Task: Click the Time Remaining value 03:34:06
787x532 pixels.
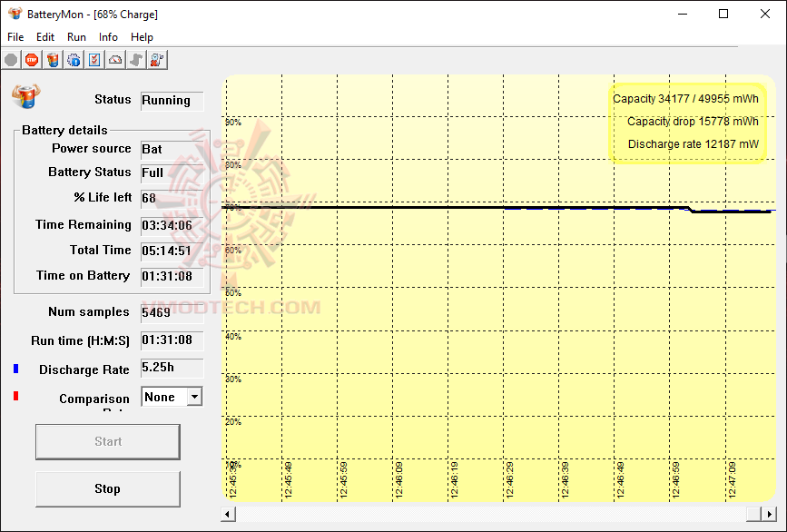Action: pyautogui.click(x=172, y=226)
